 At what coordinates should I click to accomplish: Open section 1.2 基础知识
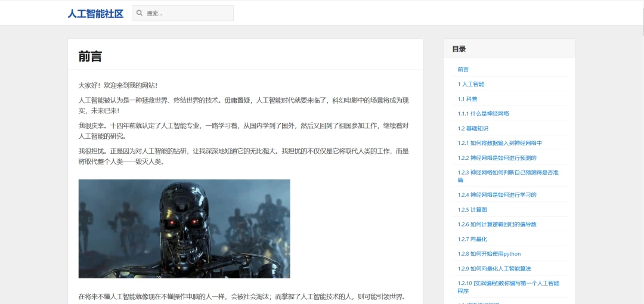473,128
